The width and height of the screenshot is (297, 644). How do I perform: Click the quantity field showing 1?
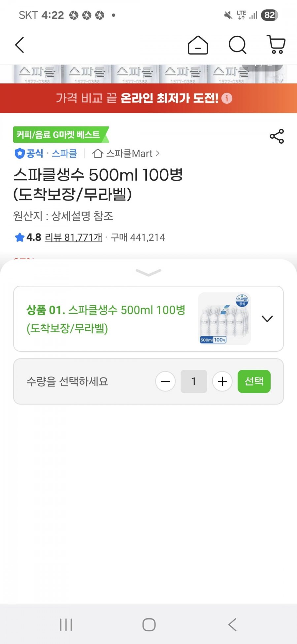[194, 381]
